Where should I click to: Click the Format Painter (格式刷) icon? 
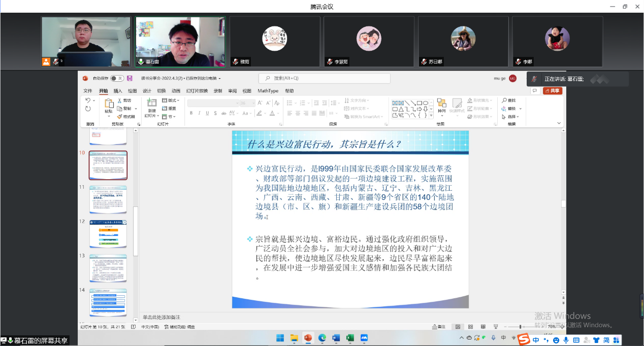tap(119, 116)
